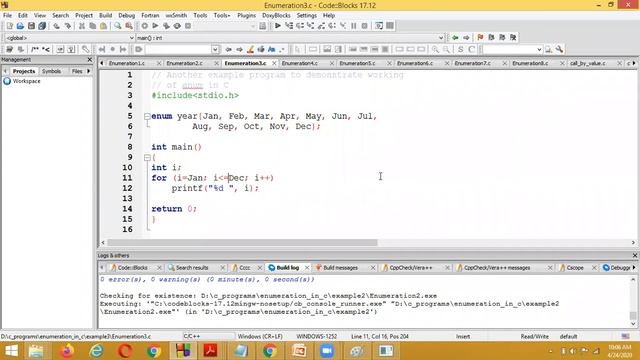Viewport: 640px width, 360px height.
Task: Switch to the Enumeration4.c editor tab
Action: (300, 63)
